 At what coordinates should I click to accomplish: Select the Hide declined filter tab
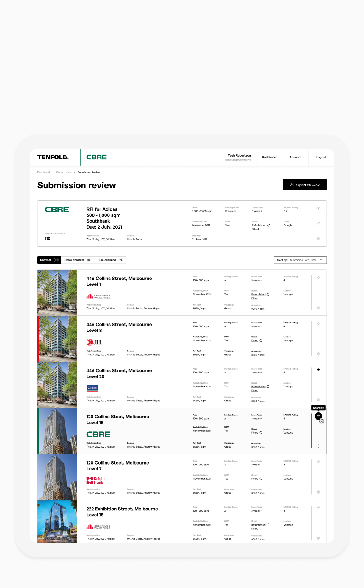[110, 260]
